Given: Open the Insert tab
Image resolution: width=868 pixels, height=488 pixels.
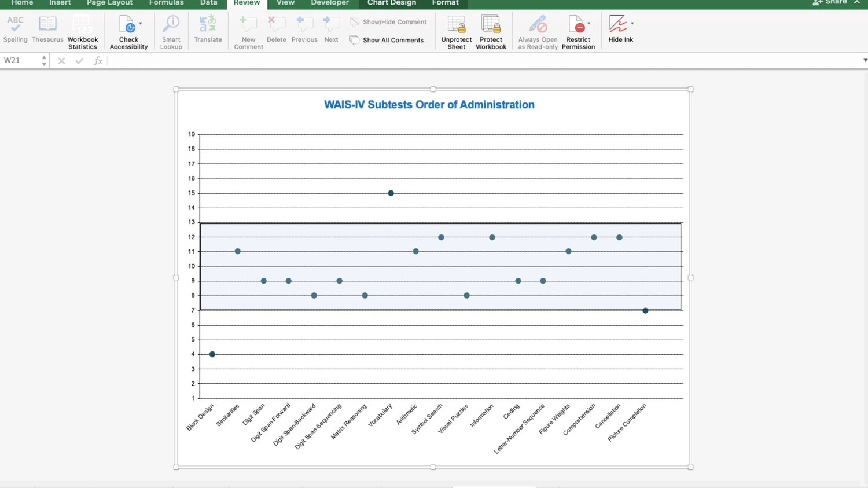Looking at the screenshot, I should 60,3.
